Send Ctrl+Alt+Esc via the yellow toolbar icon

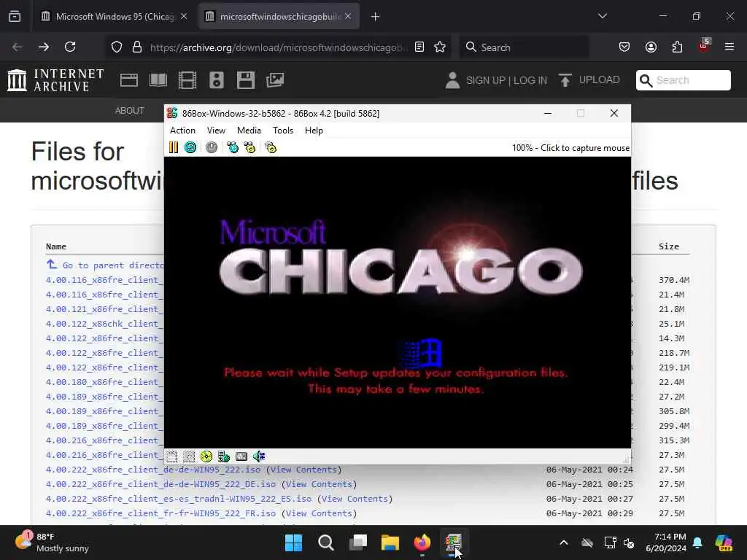tap(249, 147)
